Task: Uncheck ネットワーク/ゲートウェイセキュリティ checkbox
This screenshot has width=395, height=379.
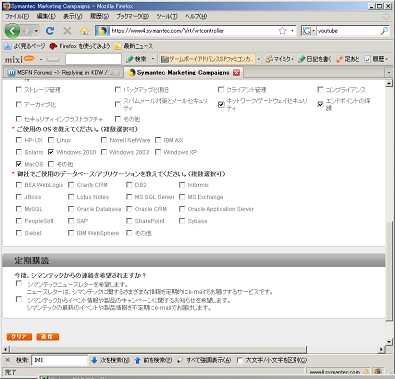Action: [x=221, y=104]
